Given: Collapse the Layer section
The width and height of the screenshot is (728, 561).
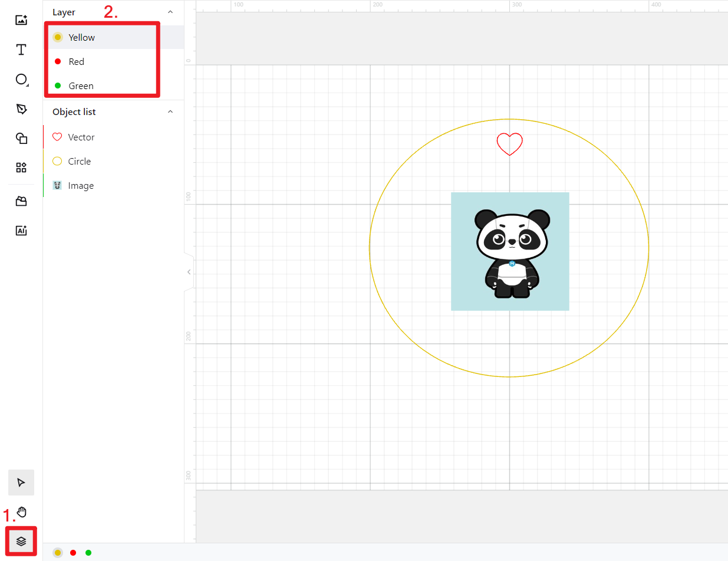Looking at the screenshot, I should click(170, 12).
